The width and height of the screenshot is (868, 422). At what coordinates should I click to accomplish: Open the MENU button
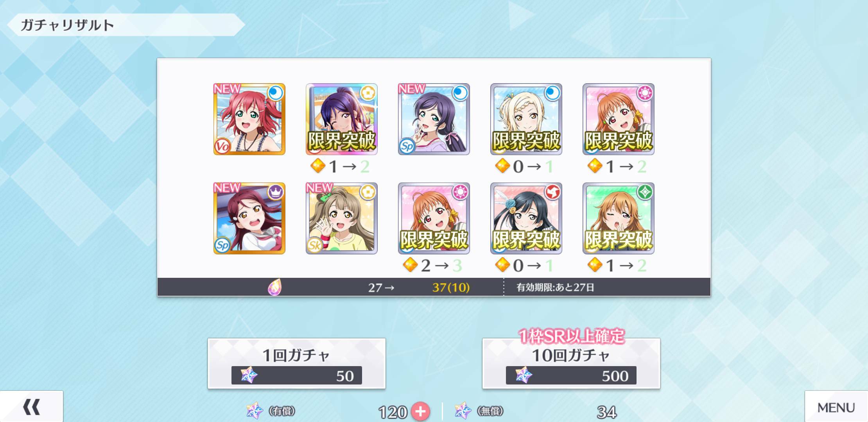click(836, 407)
